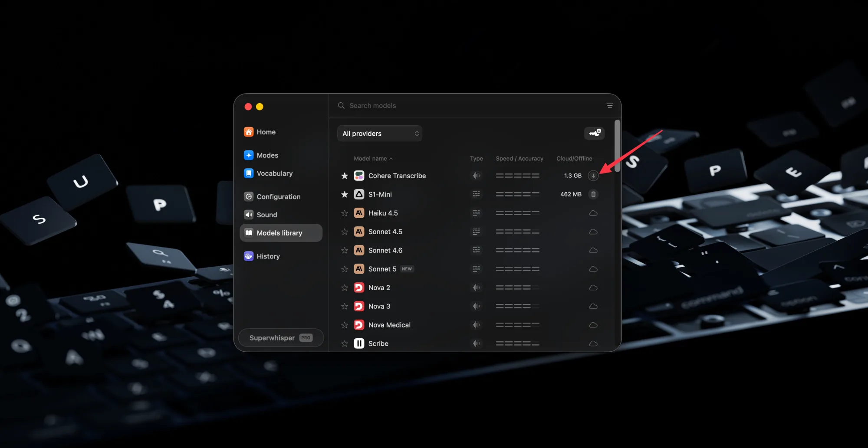This screenshot has width=868, height=448.
Task: Click the cloud icon for Sonnet 4.6
Action: click(x=593, y=250)
